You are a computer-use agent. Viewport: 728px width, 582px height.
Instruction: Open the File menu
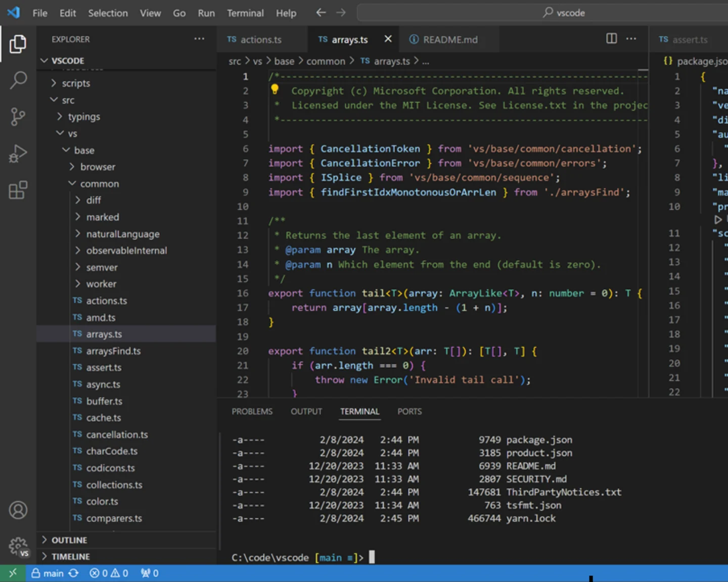click(40, 13)
